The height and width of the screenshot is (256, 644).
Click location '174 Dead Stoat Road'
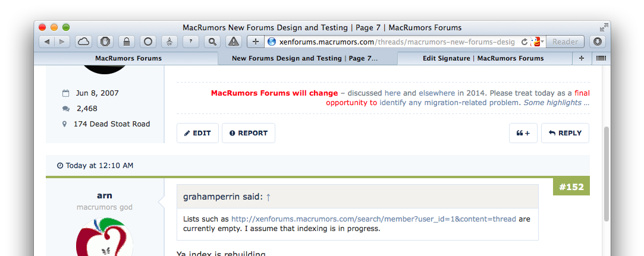[x=112, y=124]
